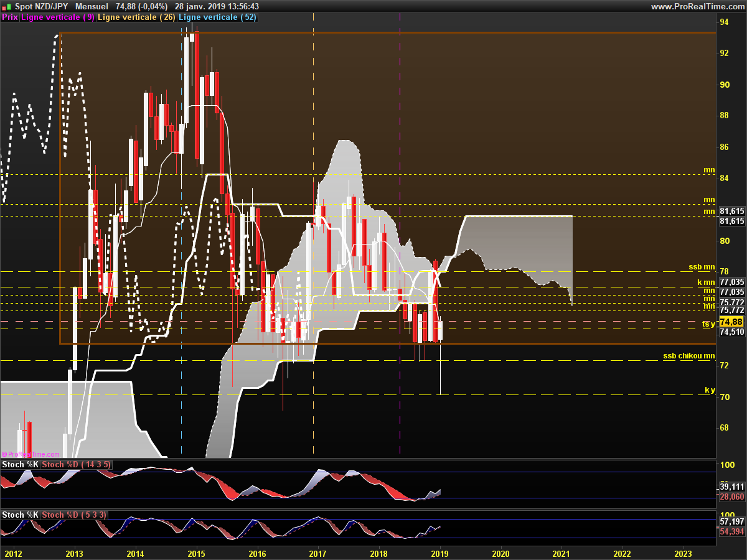The image size is (747, 560).
Task: Click the 28,060 stochastic value tag
Action: point(732,497)
